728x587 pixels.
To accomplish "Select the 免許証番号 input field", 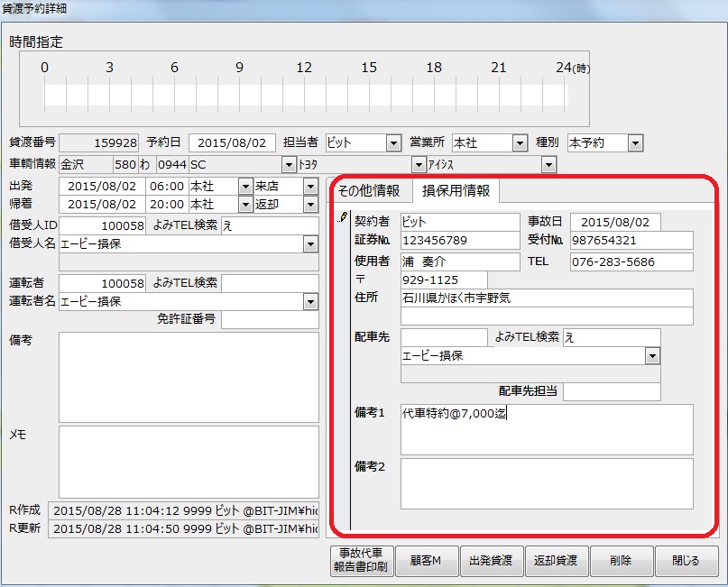I will [x=269, y=320].
